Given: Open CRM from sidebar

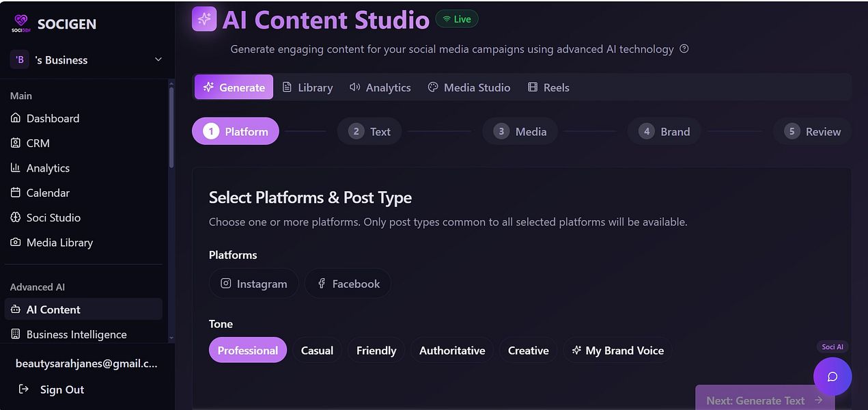Looking at the screenshot, I should pos(83,143).
